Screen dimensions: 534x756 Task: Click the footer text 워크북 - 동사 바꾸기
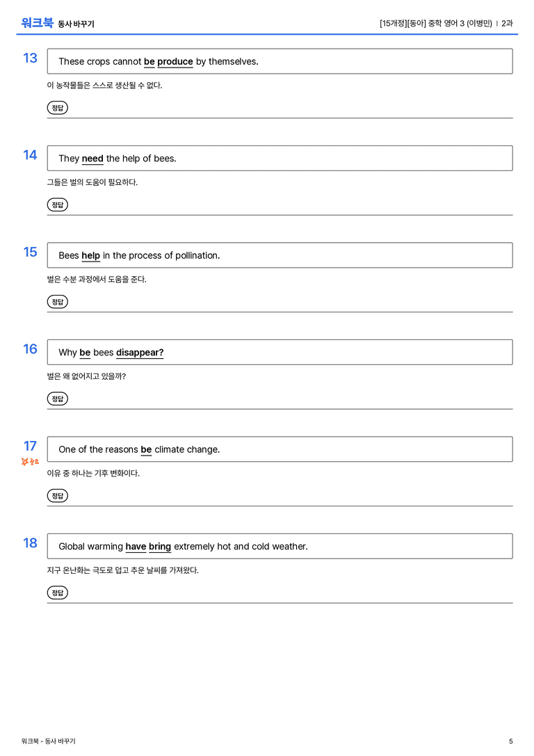48,741
